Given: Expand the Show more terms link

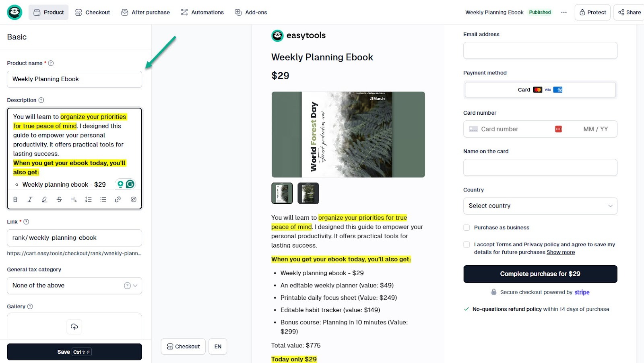Looking at the screenshot, I should pos(560,252).
